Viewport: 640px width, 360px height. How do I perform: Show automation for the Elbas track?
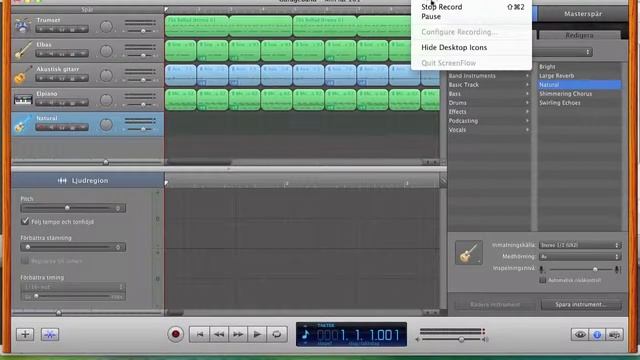tap(83, 54)
